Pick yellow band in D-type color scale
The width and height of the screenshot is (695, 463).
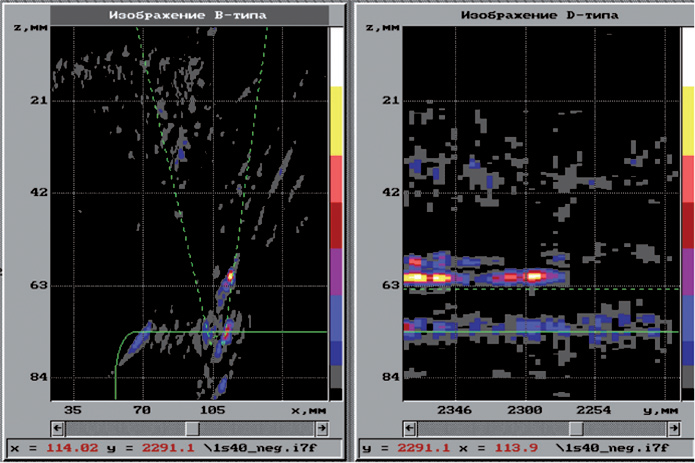coord(687,120)
